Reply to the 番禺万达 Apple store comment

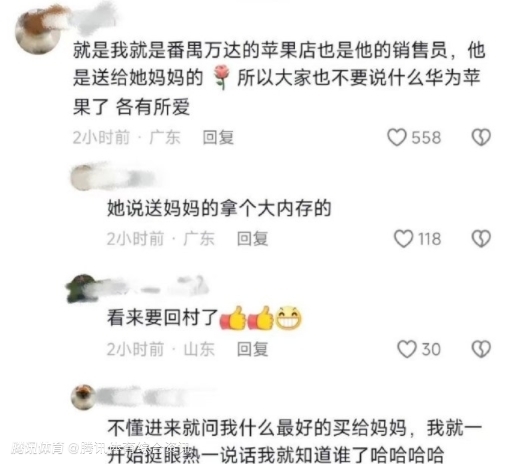tap(218, 137)
